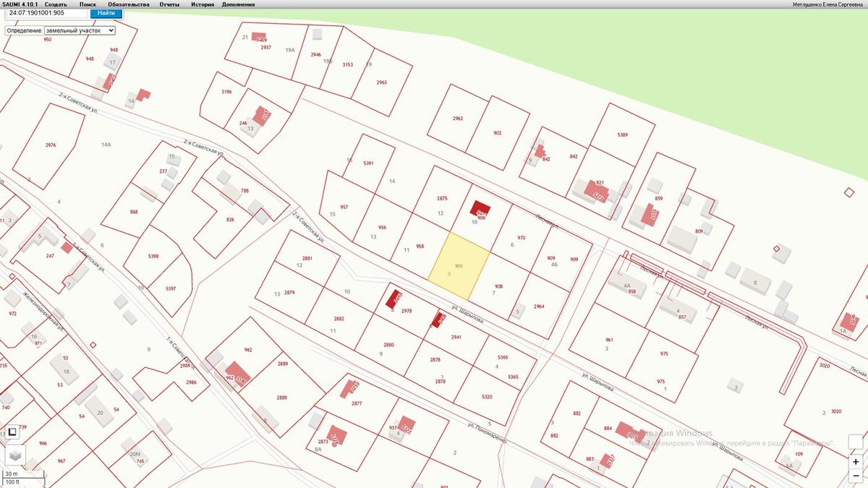
Task: Click the Железнодорожная ул. street label
Action: [44, 312]
